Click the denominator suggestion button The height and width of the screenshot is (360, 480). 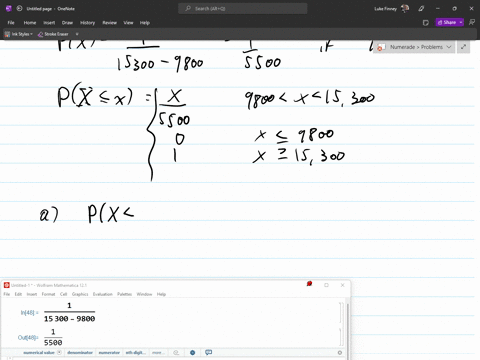click(x=80, y=352)
